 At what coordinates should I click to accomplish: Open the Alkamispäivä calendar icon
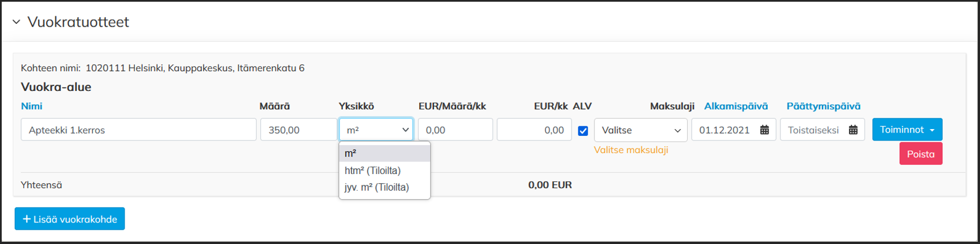click(x=764, y=130)
